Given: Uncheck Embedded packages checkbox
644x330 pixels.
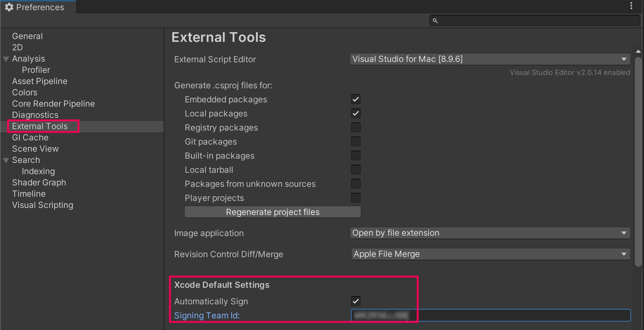Looking at the screenshot, I should coord(356,99).
